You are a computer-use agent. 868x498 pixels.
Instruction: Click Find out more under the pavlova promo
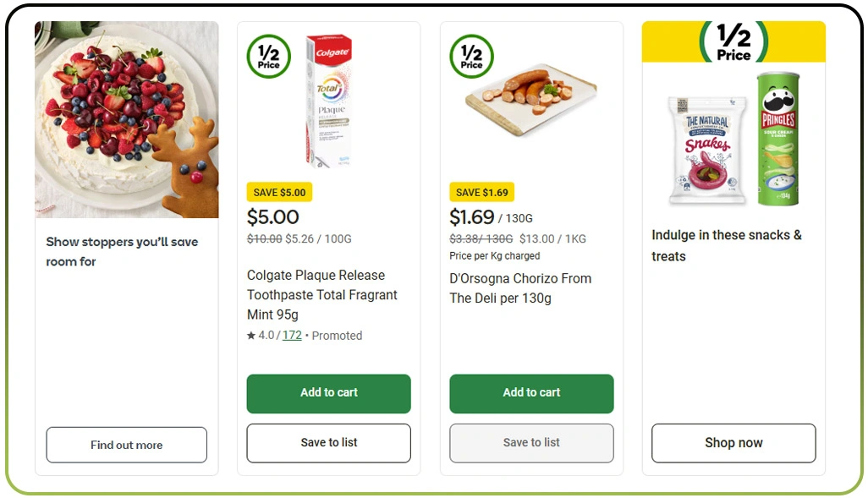point(126,444)
